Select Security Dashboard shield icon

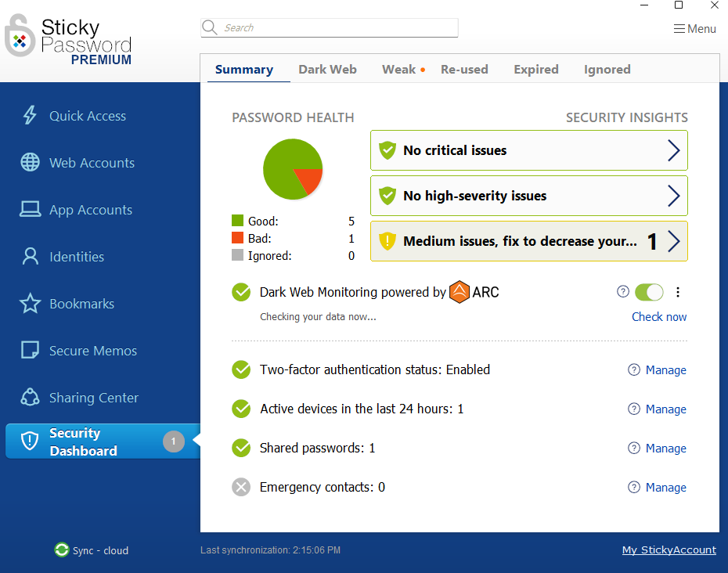tap(31, 441)
